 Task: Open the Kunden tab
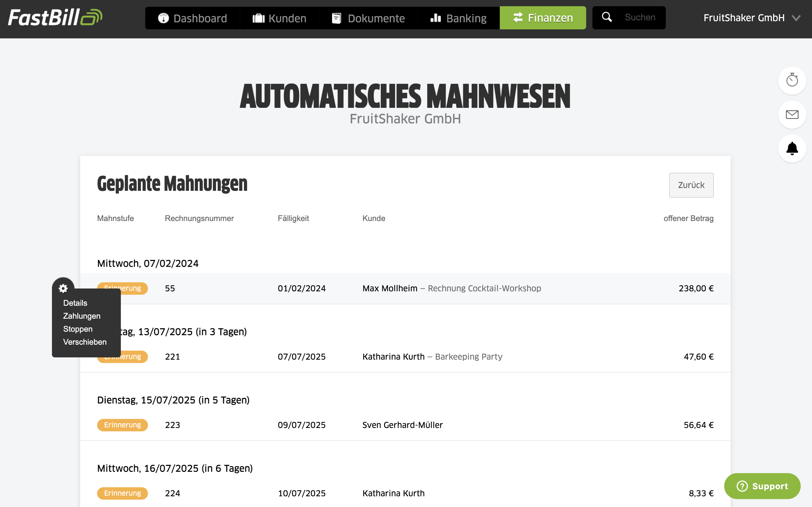(279, 18)
